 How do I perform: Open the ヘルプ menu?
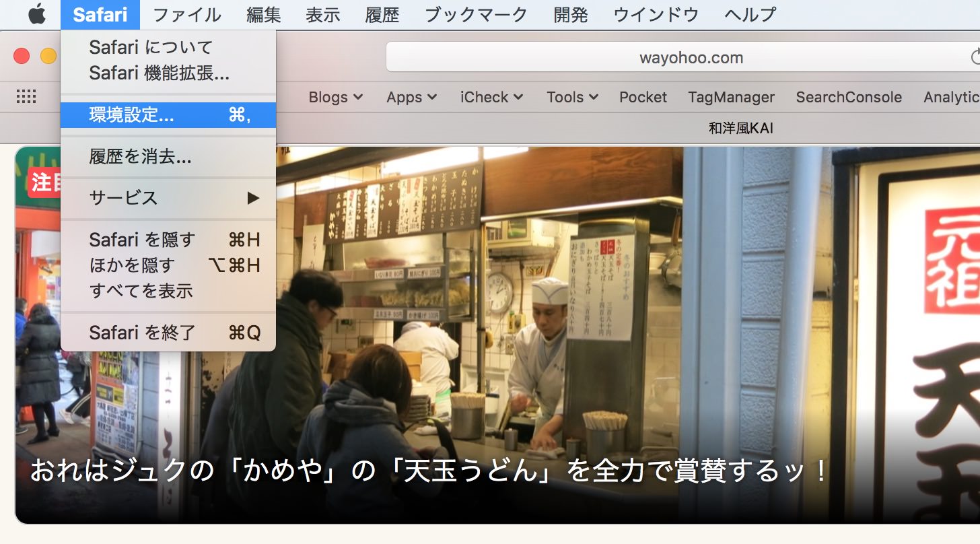tap(750, 14)
